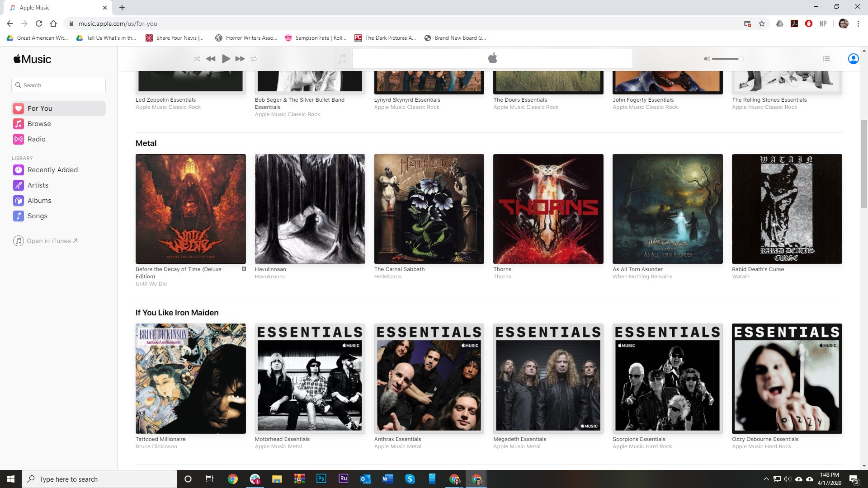Viewport: 868px width, 488px height.
Task: Adjust the volume slider
Action: (727, 59)
